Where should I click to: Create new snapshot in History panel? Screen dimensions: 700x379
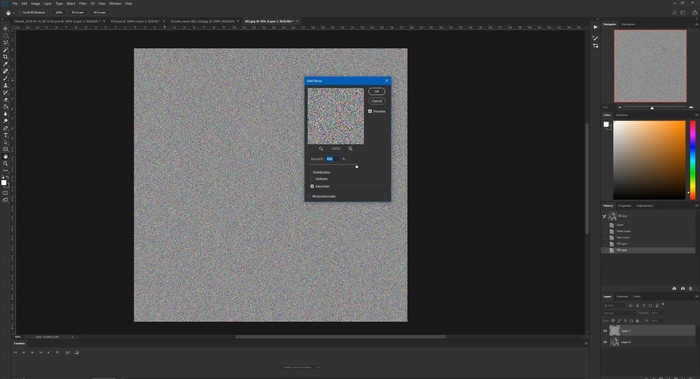pyautogui.click(x=683, y=289)
